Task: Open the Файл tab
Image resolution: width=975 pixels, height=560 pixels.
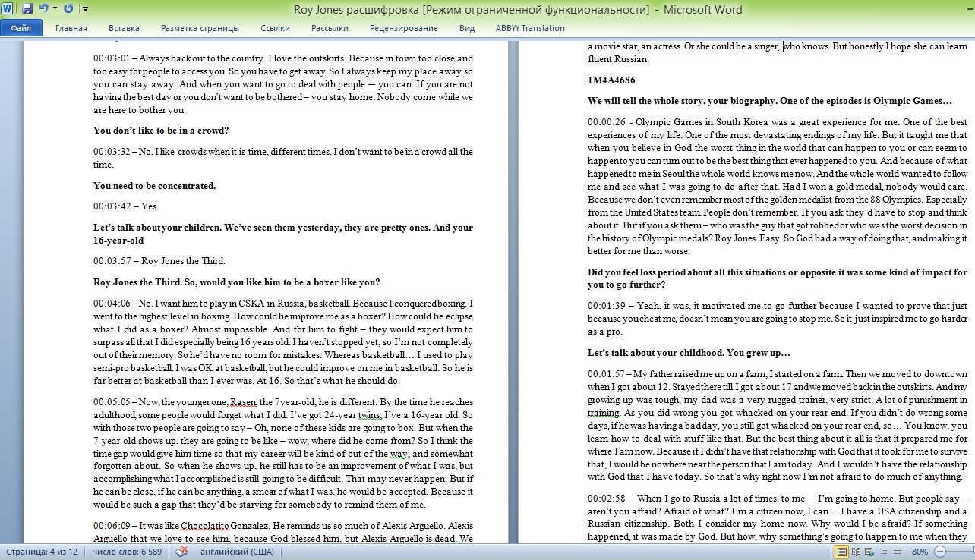Action: point(21,28)
